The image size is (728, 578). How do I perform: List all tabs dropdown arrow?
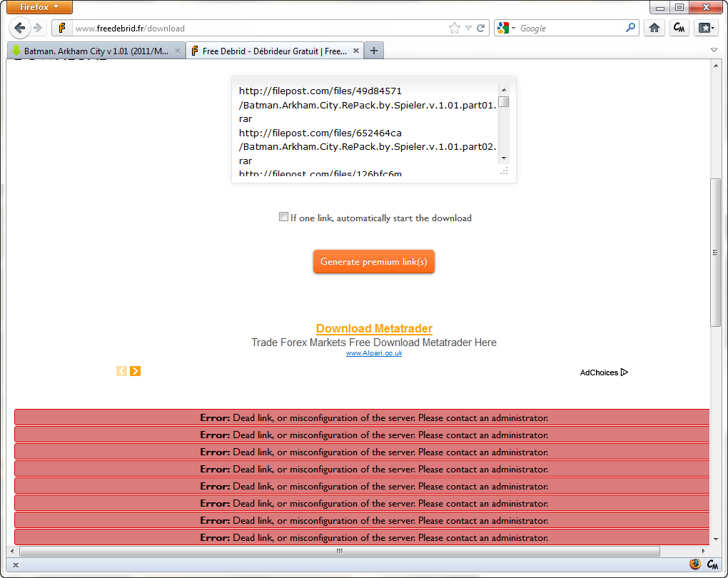click(714, 50)
